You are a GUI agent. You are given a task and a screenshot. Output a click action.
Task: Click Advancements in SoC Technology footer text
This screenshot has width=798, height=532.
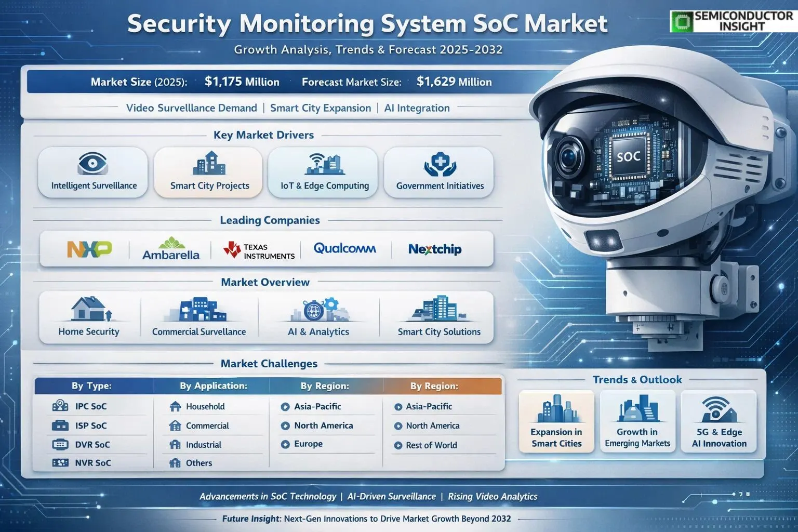pos(268,497)
